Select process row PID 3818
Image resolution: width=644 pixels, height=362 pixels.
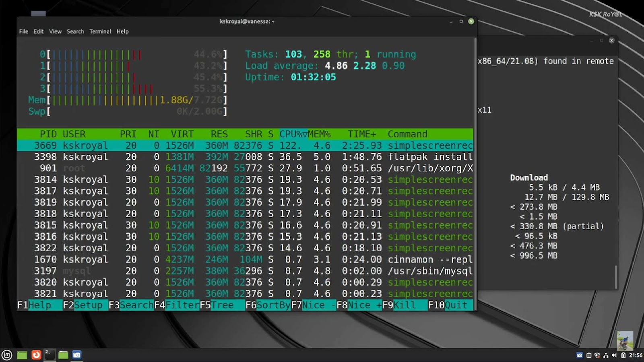[245, 214]
